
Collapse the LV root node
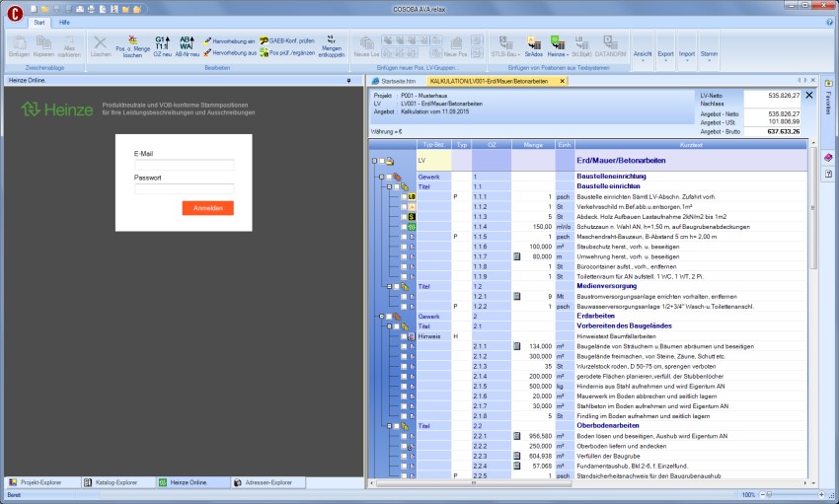[374, 161]
